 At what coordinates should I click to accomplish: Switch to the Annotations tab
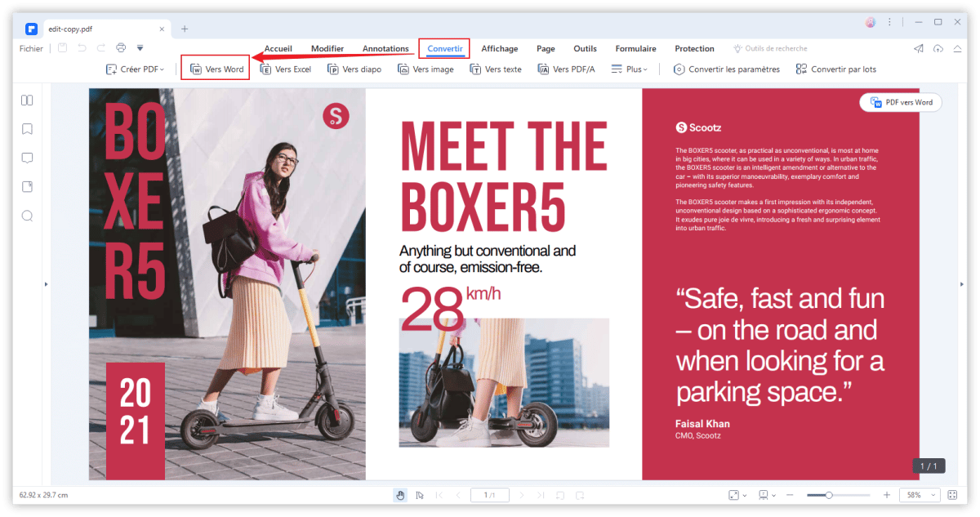click(x=385, y=49)
